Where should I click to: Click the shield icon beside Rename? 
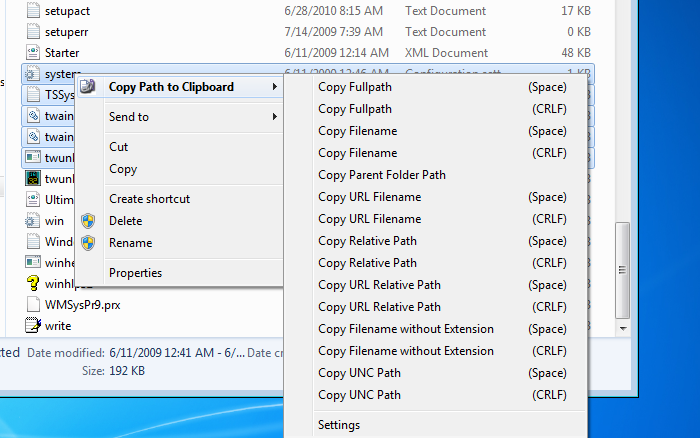click(x=88, y=243)
